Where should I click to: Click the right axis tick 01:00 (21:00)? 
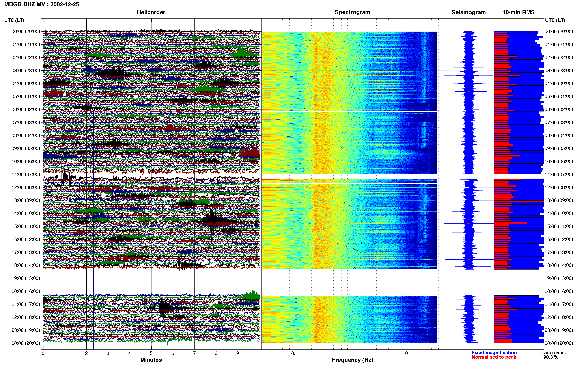tap(559, 45)
